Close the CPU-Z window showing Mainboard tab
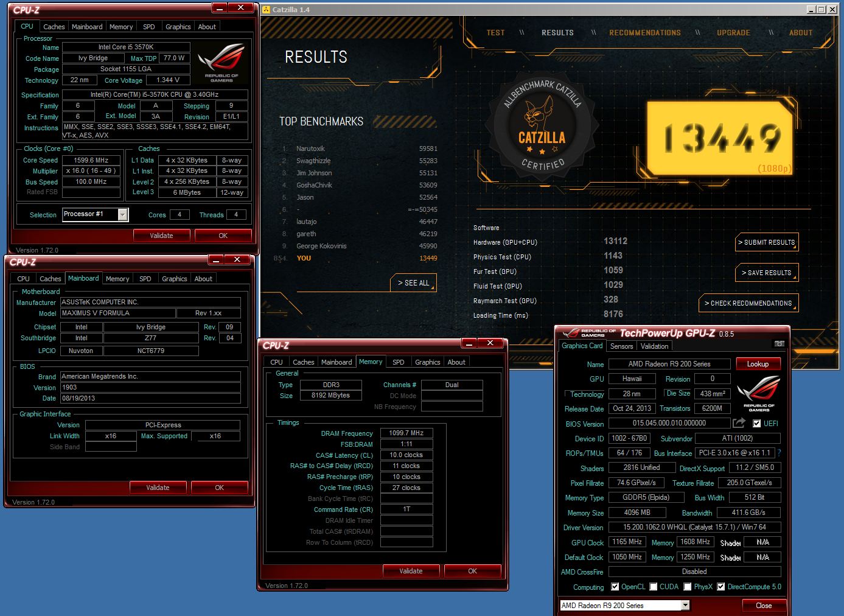844x616 pixels. pos(237,259)
